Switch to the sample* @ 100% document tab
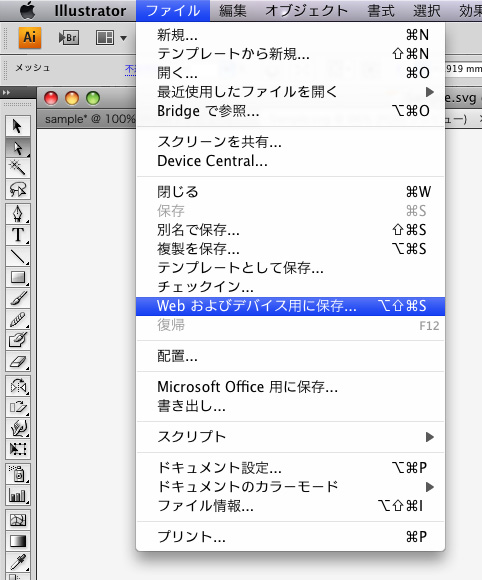Screen dimensions: 482x580 90,119
